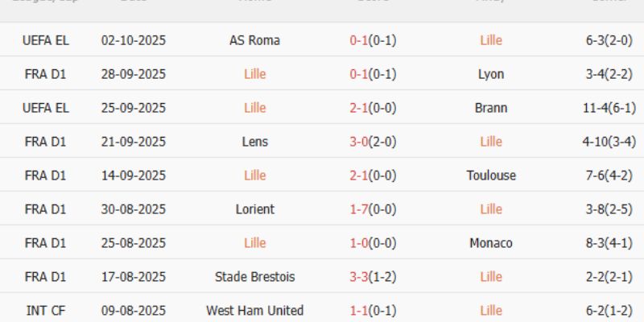The width and height of the screenshot is (644, 322).
Task: Open the Lorient team link
Action: (254, 209)
